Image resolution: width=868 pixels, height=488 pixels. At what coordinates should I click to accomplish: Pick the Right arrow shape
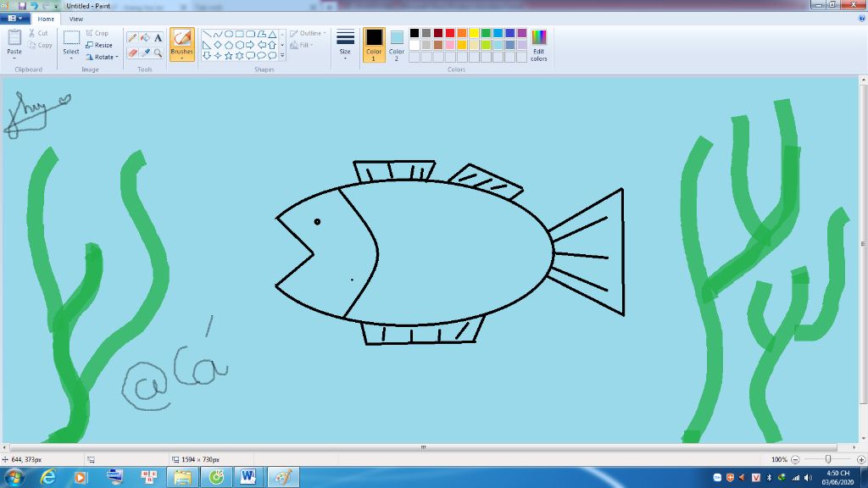coord(250,45)
